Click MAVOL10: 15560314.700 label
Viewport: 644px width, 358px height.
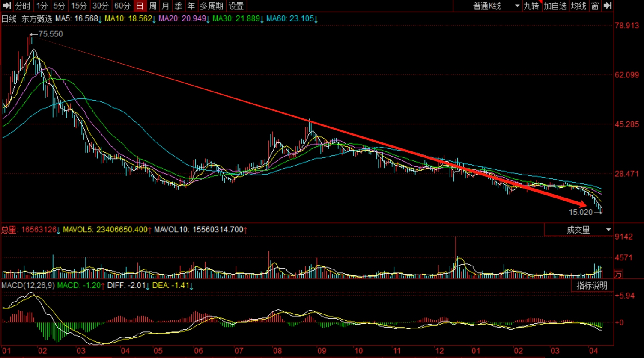point(201,230)
